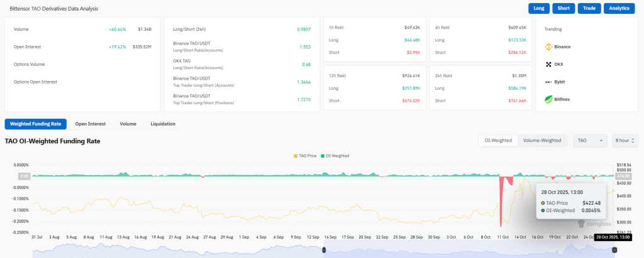Click the right handle of range slider

click(614, 250)
